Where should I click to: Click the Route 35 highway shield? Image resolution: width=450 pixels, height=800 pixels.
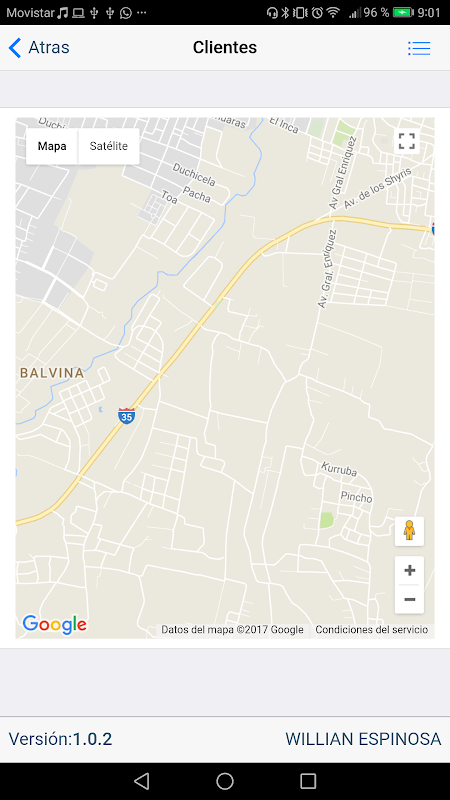[127, 415]
